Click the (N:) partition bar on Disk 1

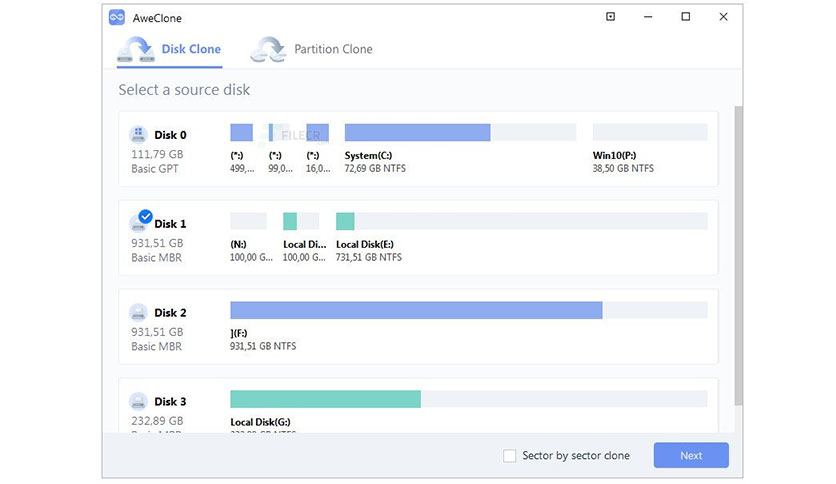(248, 221)
